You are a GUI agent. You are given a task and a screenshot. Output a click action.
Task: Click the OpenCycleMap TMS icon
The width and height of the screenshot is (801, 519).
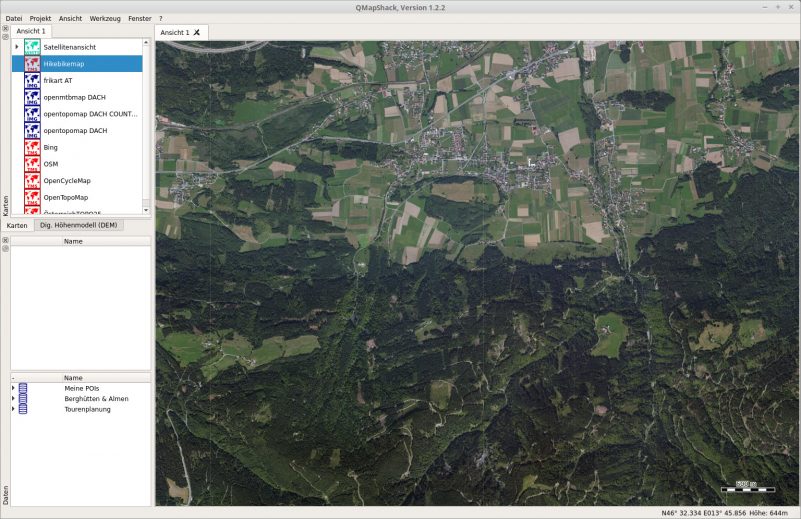(x=32, y=181)
